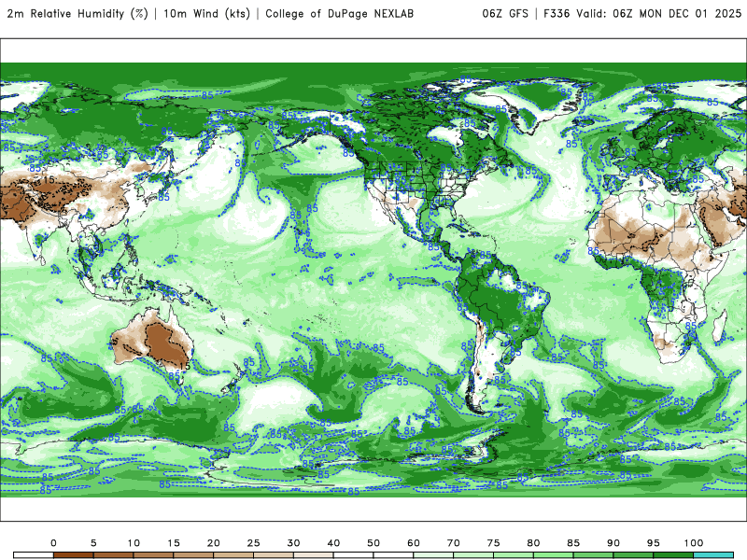Click the legend label '90'
Viewport: 747px width, 560px height.
click(613, 543)
